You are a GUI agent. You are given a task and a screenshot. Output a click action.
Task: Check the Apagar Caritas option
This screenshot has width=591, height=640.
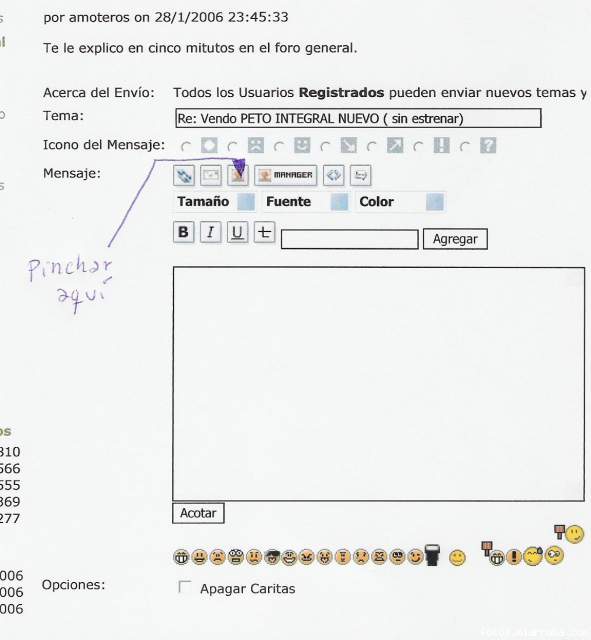click(x=185, y=587)
